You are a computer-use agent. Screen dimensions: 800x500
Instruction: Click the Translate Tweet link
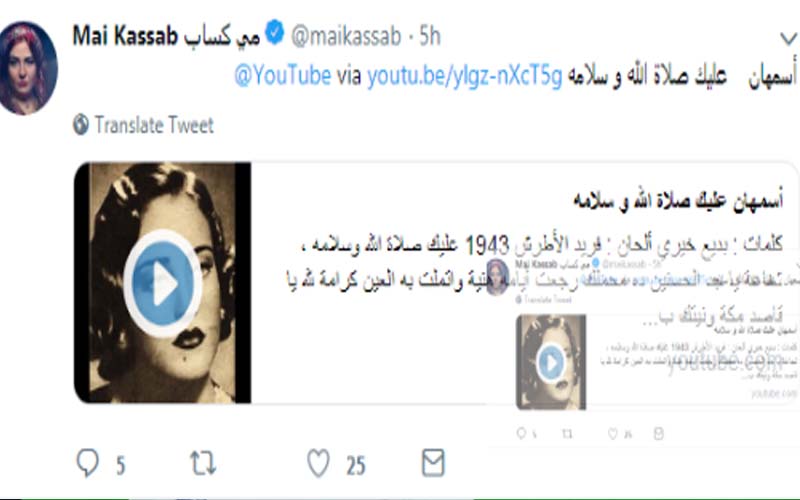154,125
